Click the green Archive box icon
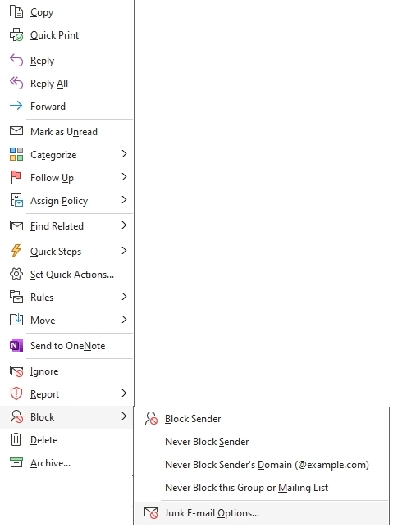 tap(16, 462)
